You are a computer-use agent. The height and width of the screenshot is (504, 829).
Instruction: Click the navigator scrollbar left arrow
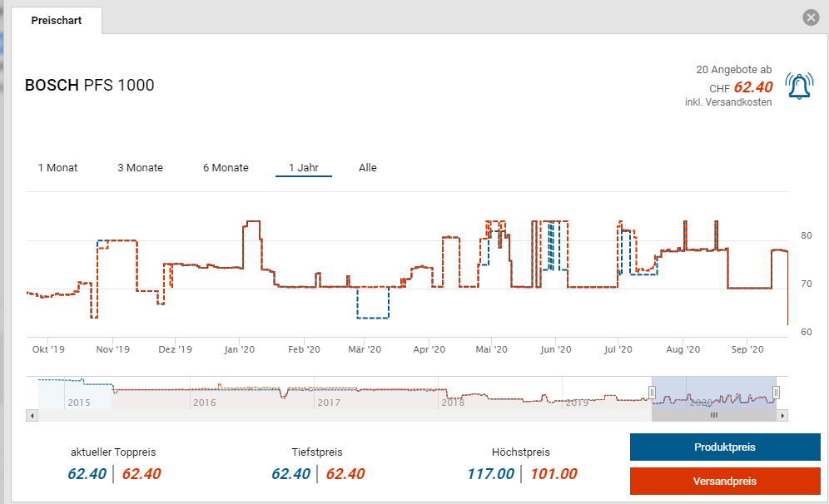pyautogui.click(x=32, y=414)
